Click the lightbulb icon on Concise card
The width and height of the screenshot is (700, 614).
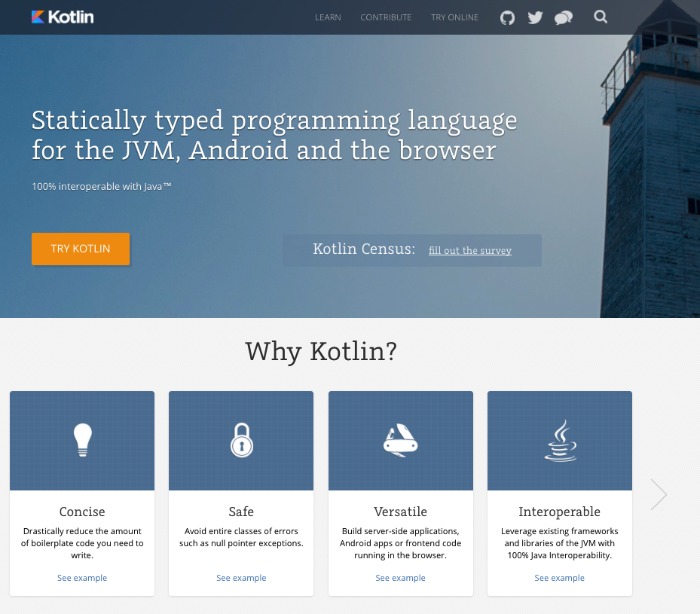[x=83, y=439]
